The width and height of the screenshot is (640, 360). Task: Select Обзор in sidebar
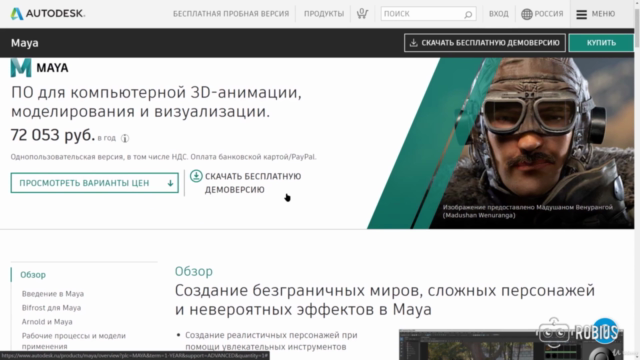(33, 275)
